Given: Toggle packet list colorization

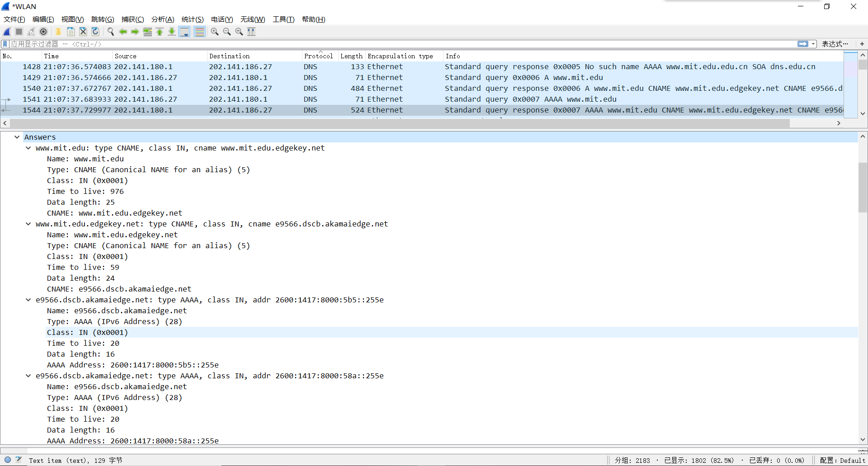Looking at the screenshot, I should pos(199,32).
